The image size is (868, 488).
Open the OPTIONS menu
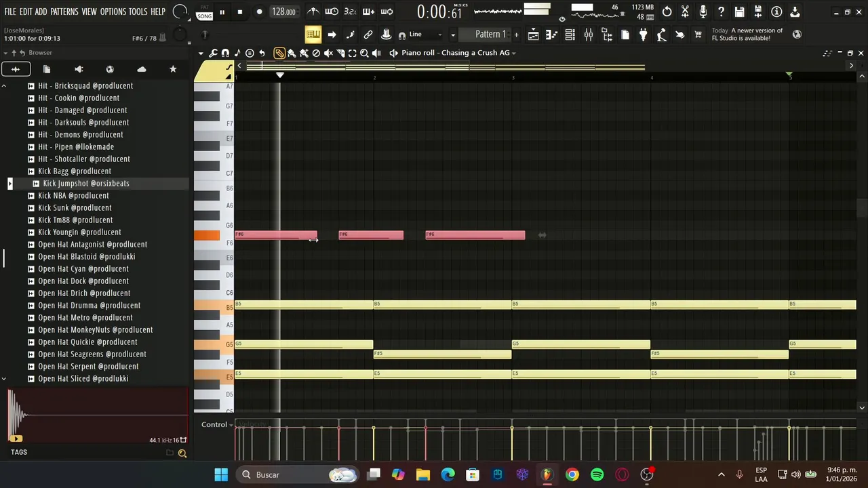pos(113,12)
